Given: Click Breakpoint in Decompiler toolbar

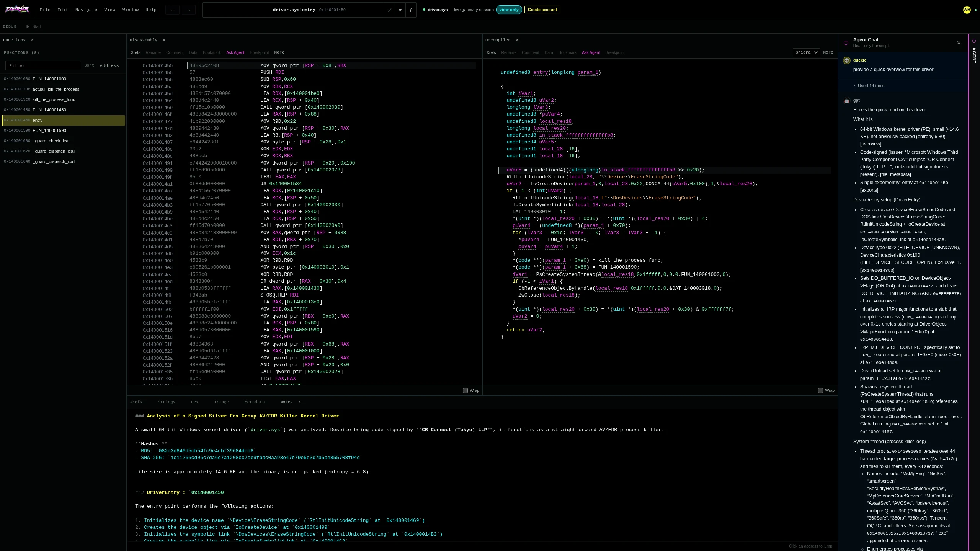Looking at the screenshot, I should pos(615,53).
